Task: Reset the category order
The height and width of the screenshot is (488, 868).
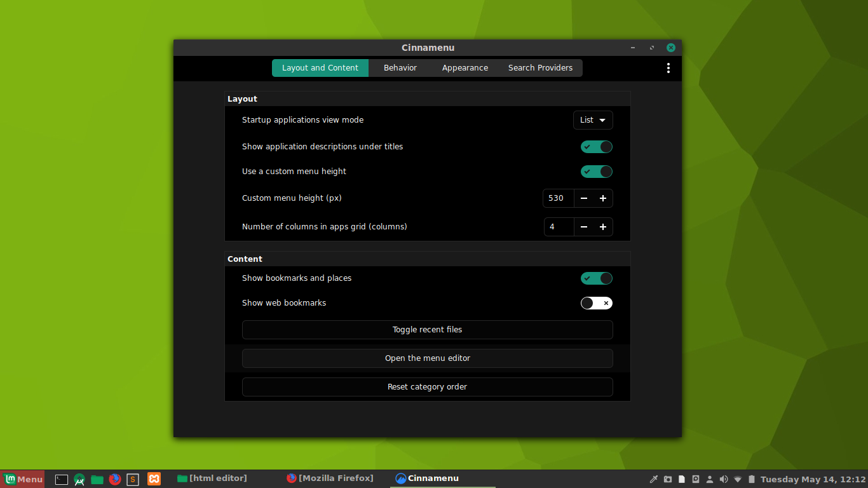Action: point(427,387)
